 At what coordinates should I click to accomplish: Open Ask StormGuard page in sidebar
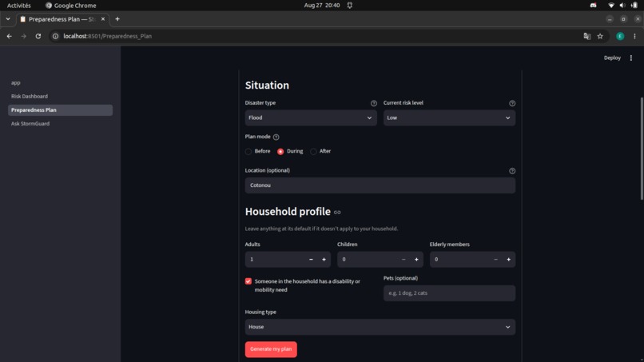tap(60, 124)
